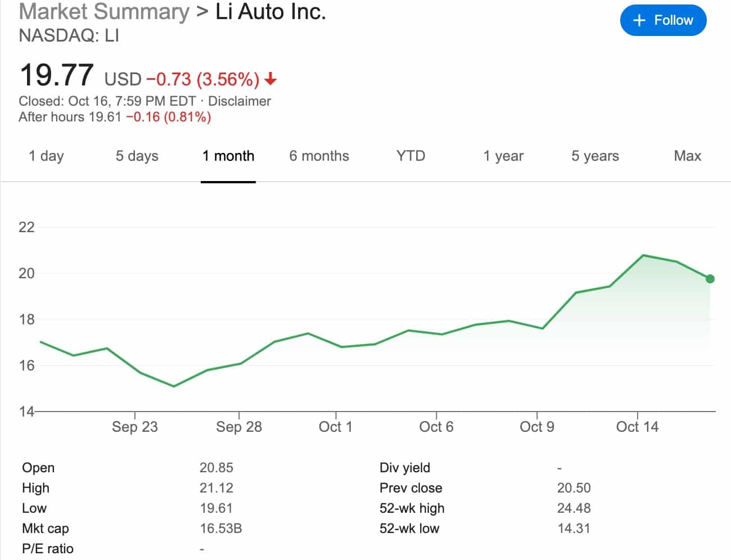Open the 6 months chart view
The height and width of the screenshot is (560, 731).
319,156
